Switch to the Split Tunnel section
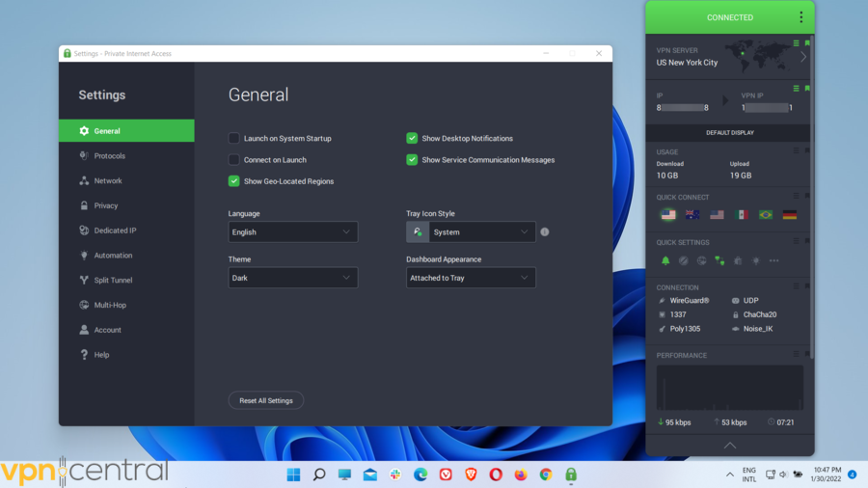 click(113, 281)
